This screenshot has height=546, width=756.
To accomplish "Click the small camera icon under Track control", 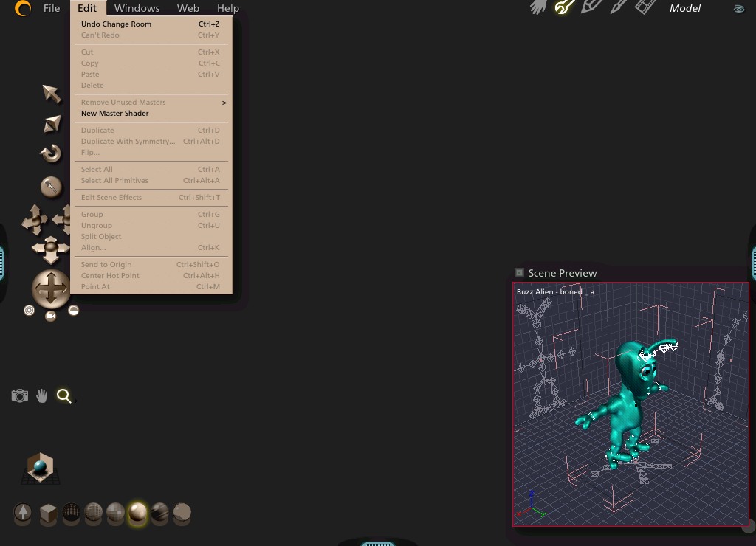I will point(51,316).
